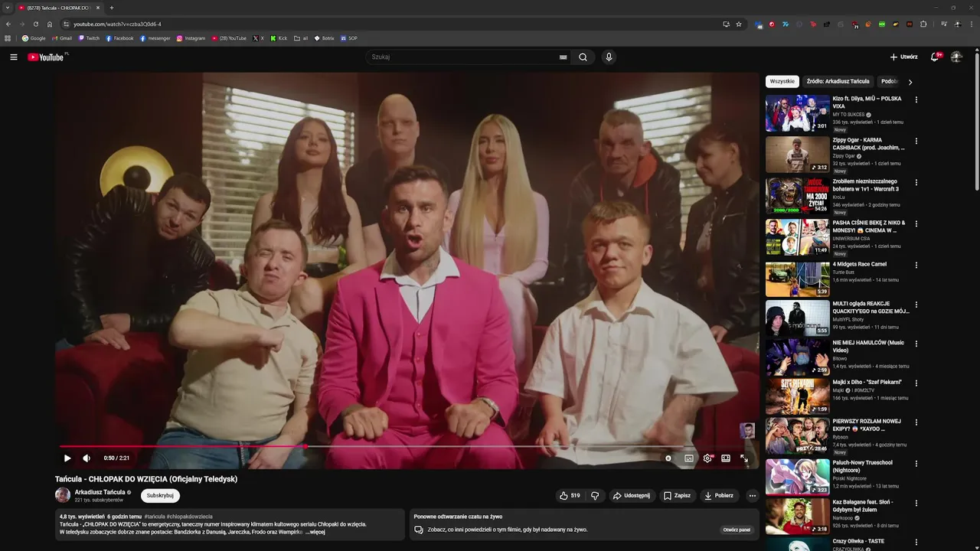
Task: Click the browser address bar URL
Action: pyautogui.click(x=117, y=24)
